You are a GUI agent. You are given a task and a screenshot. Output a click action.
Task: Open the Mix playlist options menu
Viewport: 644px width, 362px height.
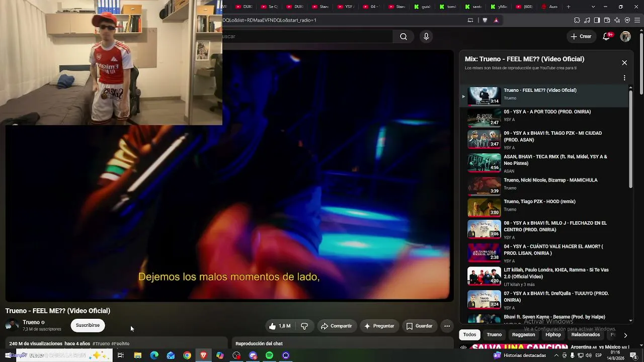coord(624,78)
